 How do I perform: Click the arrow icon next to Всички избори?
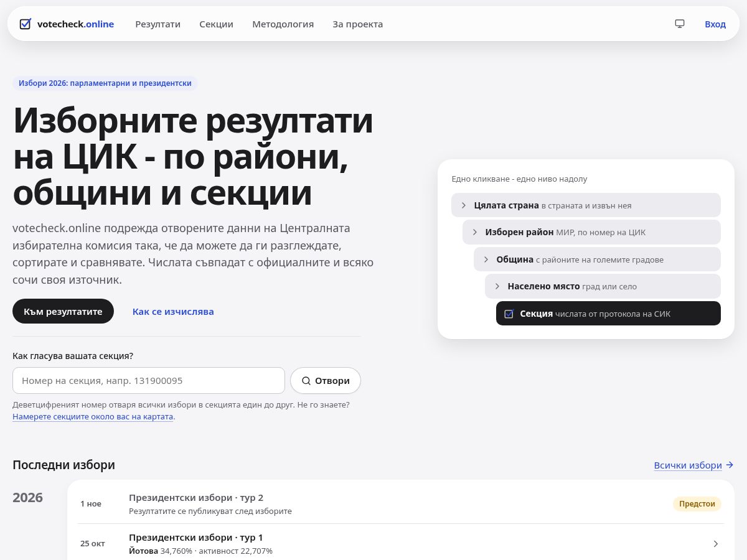point(730,465)
